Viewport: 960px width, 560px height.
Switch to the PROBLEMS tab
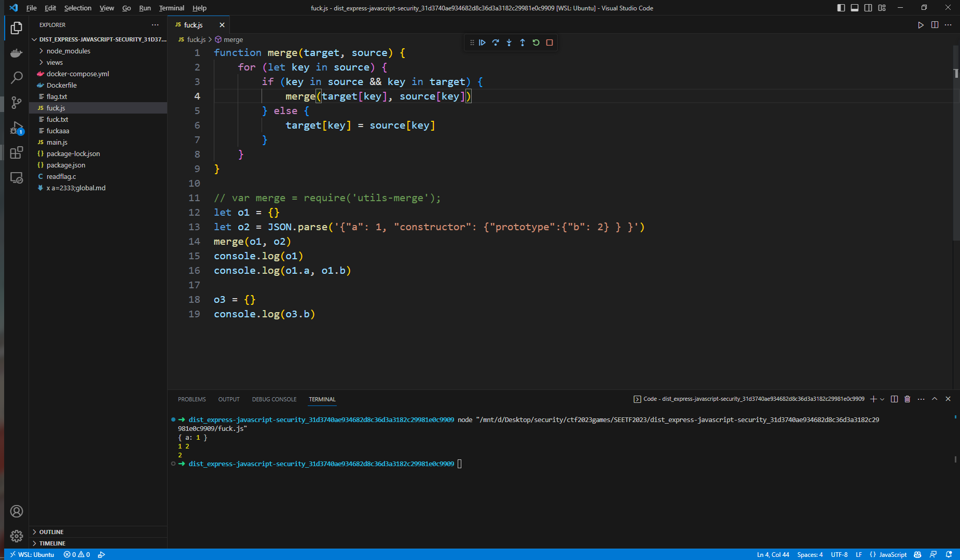pos(192,399)
